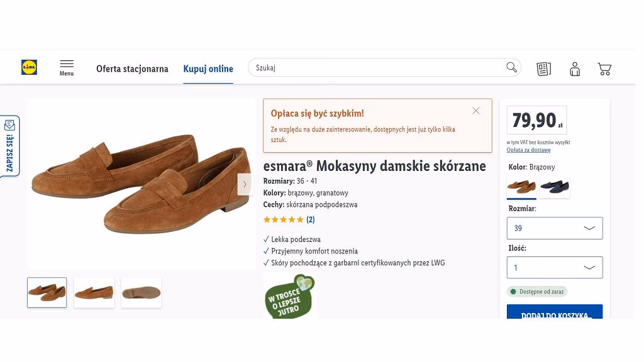Click the shopping cart icon

604,68
